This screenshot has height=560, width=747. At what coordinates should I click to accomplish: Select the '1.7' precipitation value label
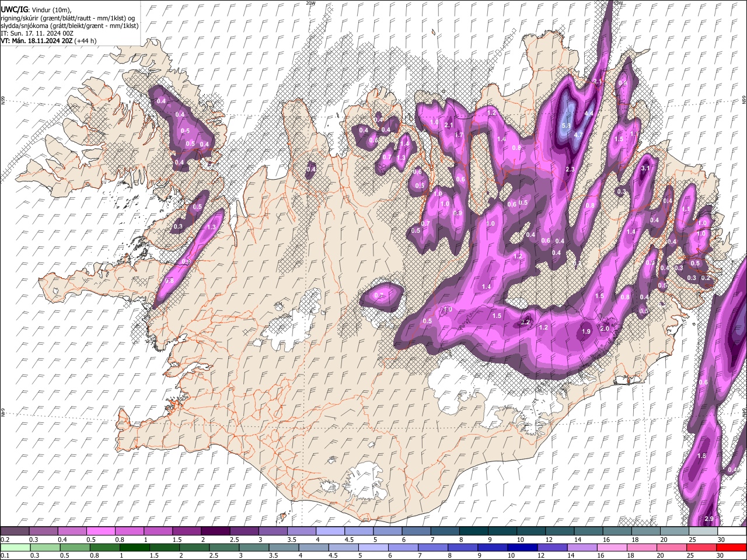tap(459, 135)
